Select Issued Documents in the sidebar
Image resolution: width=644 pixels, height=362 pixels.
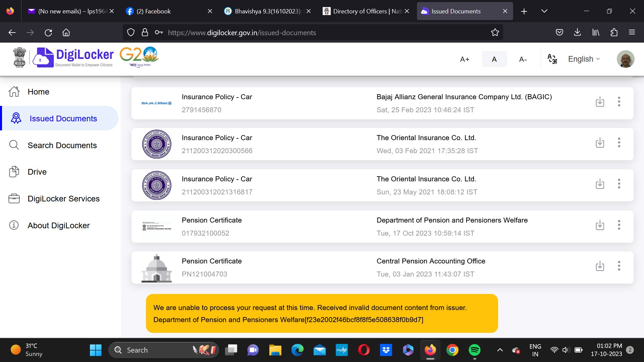pos(60,118)
